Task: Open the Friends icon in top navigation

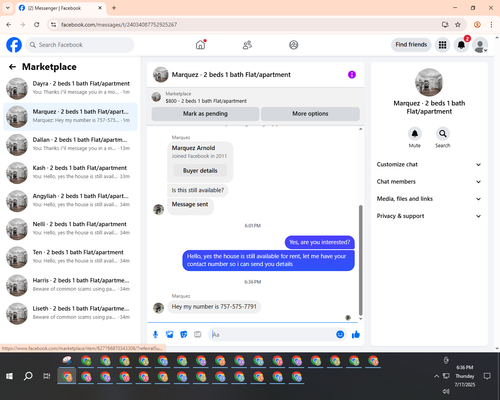Action: [x=247, y=45]
